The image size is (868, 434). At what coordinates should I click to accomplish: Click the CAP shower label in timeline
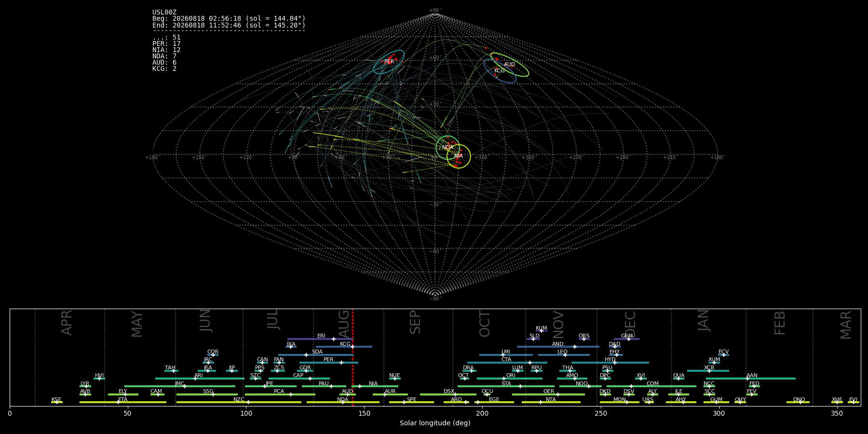298,376
